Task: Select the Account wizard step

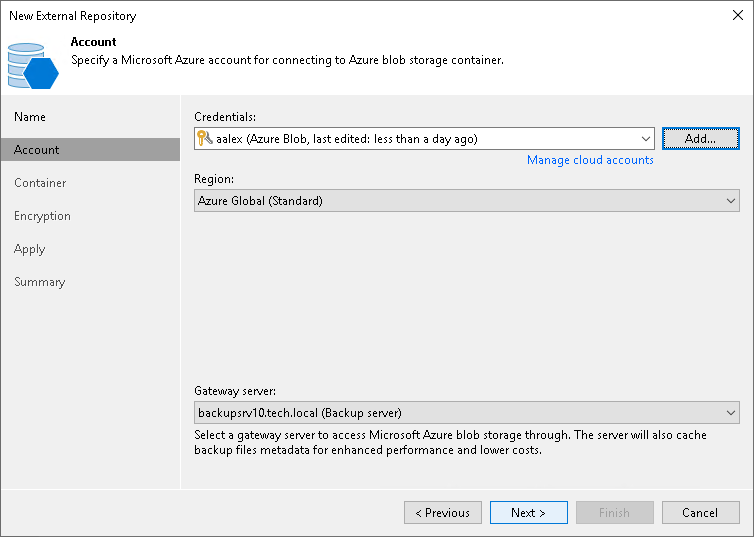Action: pyautogui.click(x=37, y=150)
